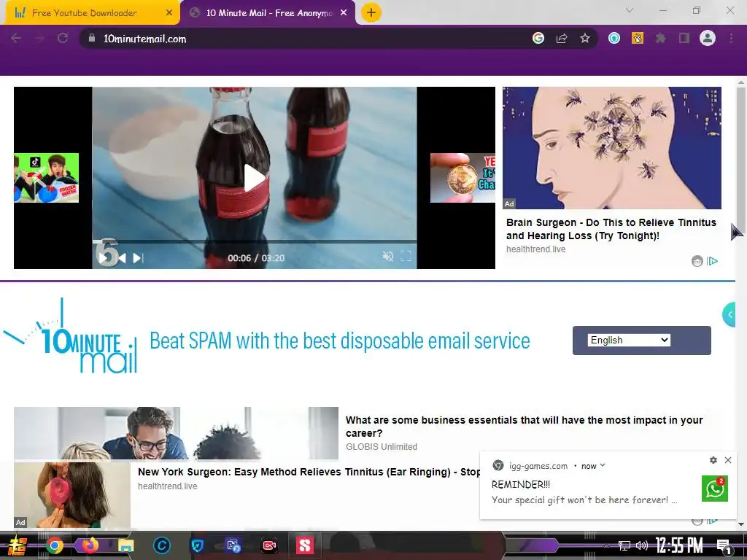Open business essentials ad headline
Screen dimensions: 747x560
524,427
